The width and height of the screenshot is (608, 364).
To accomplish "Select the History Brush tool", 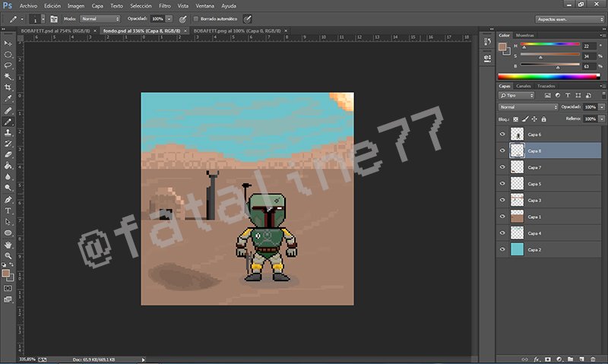I will tap(8, 144).
